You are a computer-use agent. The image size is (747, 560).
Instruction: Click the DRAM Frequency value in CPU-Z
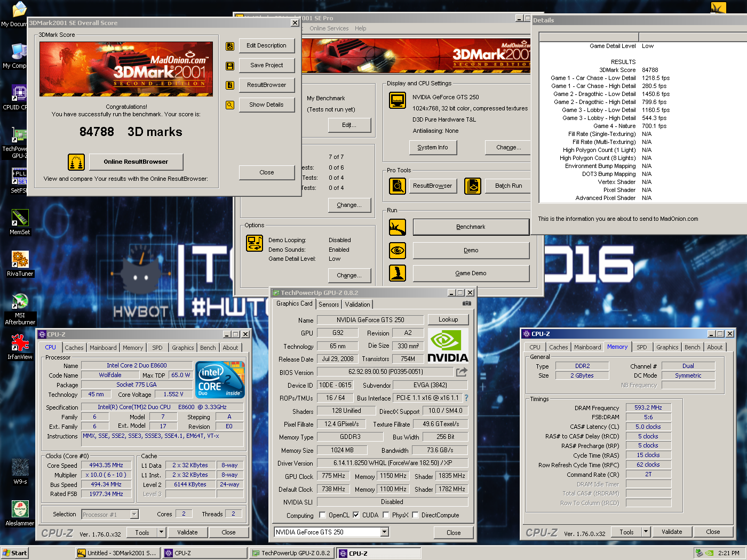click(648, 407)
